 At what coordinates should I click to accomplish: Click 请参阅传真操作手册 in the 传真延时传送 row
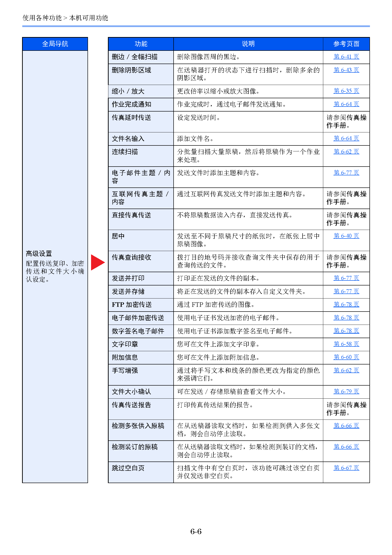tap(346, 121)
